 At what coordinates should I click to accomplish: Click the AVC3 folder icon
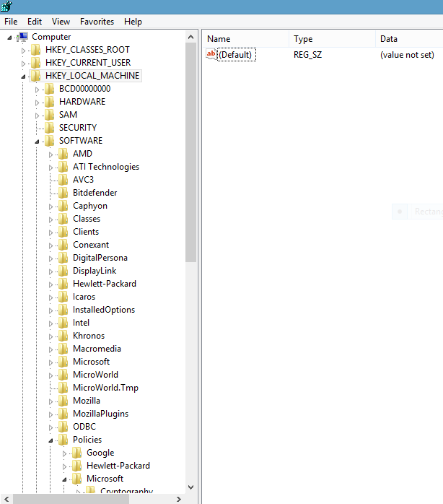[x=63, y=180]
